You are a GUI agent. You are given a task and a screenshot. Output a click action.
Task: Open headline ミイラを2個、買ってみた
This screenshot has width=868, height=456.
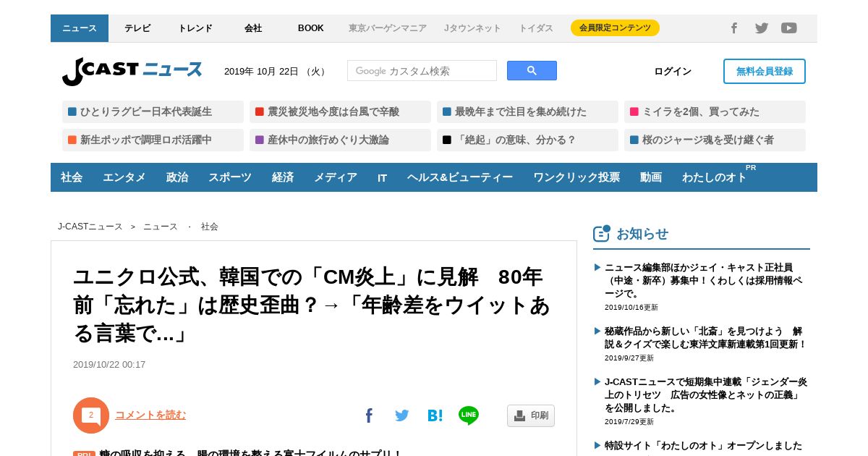(x=715, y=111)
